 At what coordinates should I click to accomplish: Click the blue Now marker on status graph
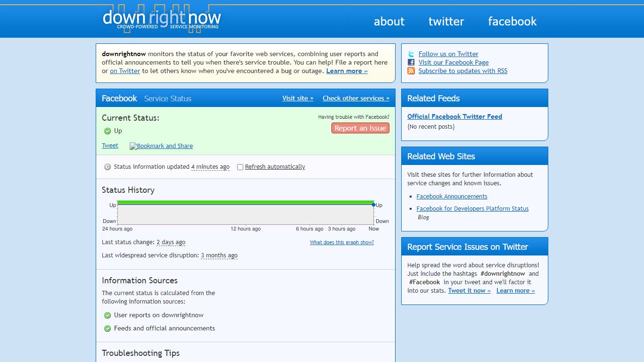[x=373, y=205]
